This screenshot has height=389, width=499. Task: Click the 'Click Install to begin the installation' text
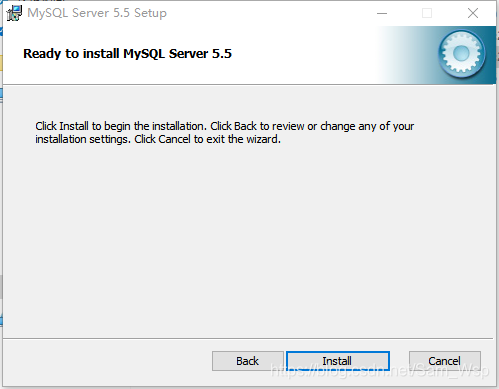(x=121, y=126)
